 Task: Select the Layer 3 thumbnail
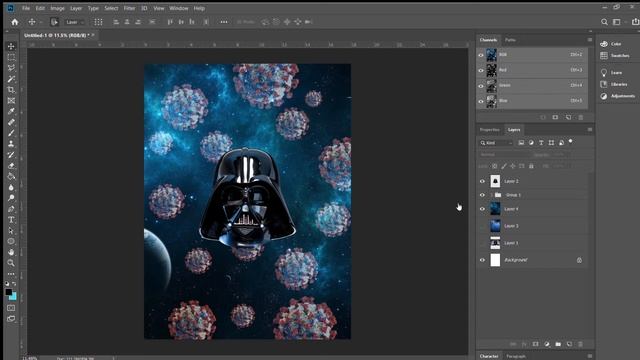(495, 226)
